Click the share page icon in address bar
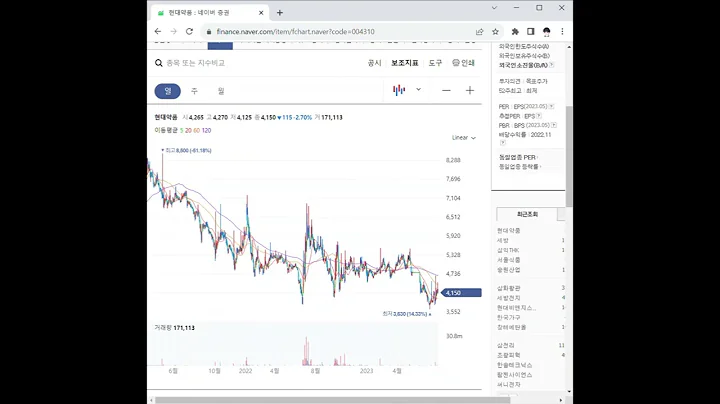Image resolution: width=720 pixels, height=404 pixels. pyautogui.click(x=479, y=32)
